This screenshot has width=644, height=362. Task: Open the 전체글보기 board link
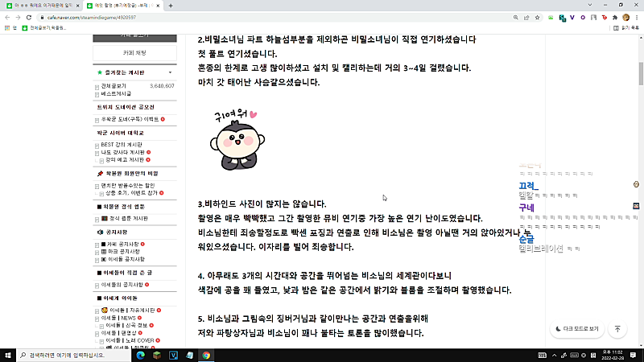click(114, 86)
